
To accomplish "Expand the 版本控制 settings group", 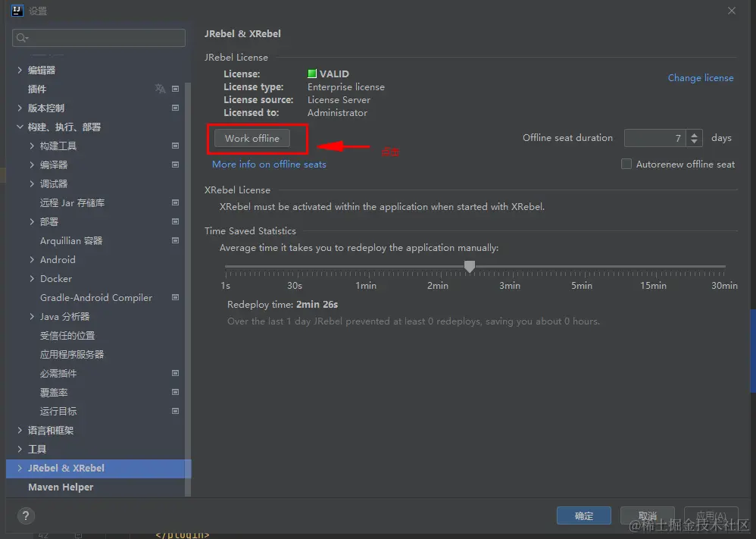I will pos(20,108).
